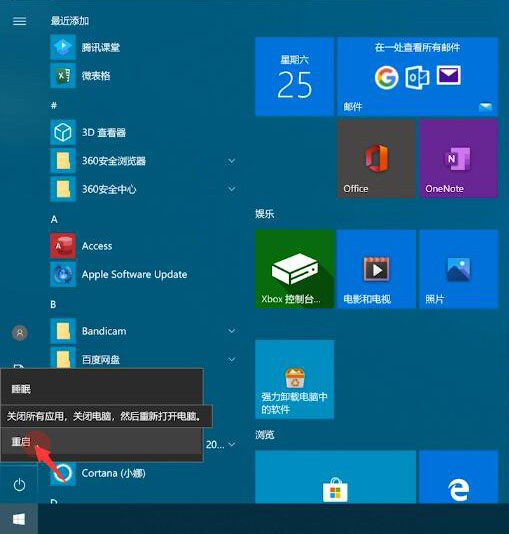Click the 娱乐 tile group title
This screenshot has height=534, width=509.
click(265, 214)
